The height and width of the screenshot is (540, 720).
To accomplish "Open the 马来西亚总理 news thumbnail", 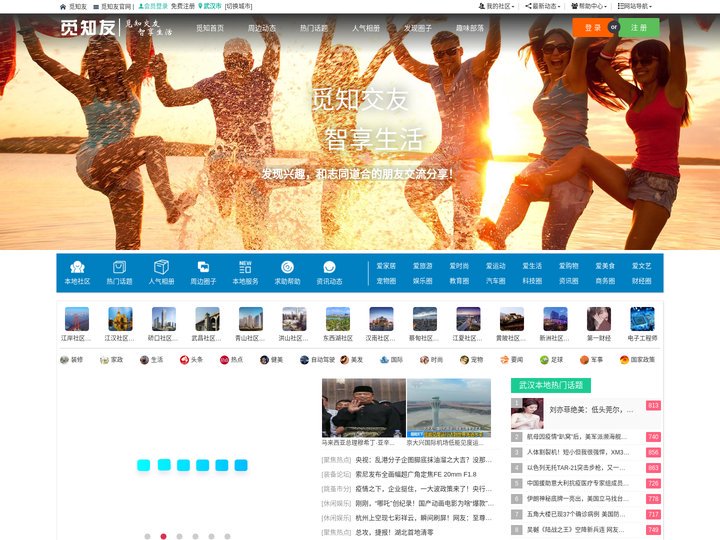I will click(x=364, y=408).
